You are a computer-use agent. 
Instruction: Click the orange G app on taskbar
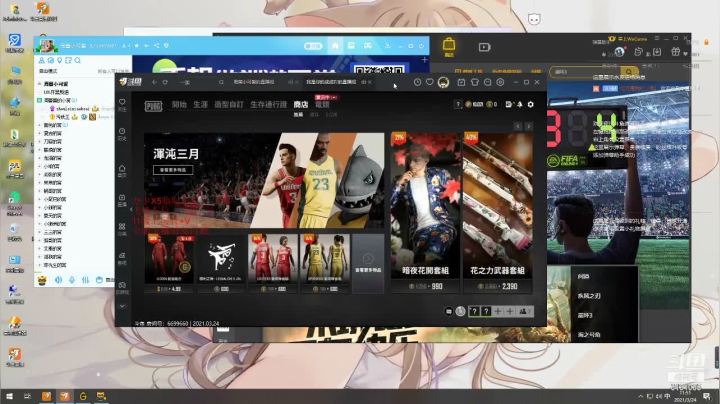[x=83, y=396]
